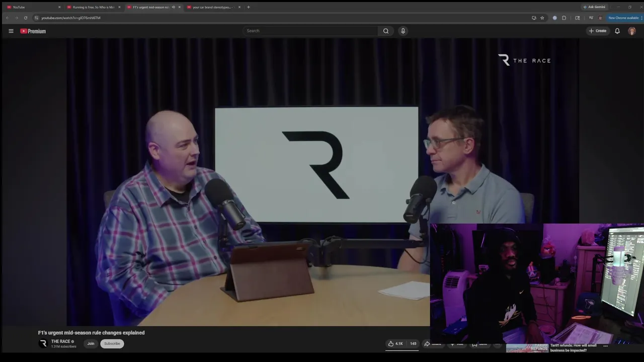This screenshot has height=362, width=644.
Task: Open the YouTube guide hamburger menu
Action: click(x=11, y=31)
